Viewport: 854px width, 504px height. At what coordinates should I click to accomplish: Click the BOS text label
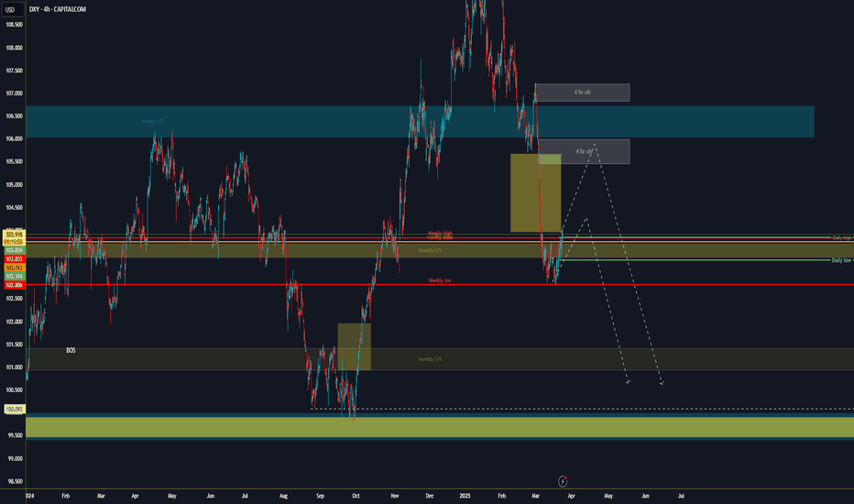(71, 350)
